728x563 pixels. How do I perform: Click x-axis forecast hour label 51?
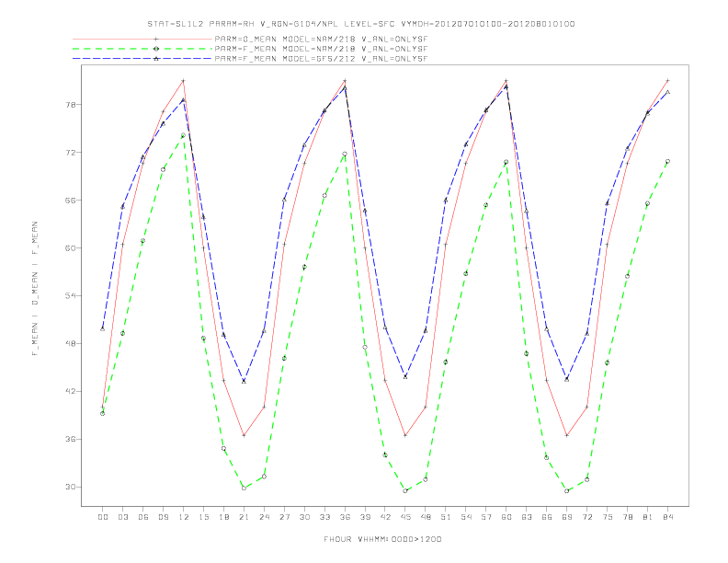pyautogui.click(x=446, y=517)
